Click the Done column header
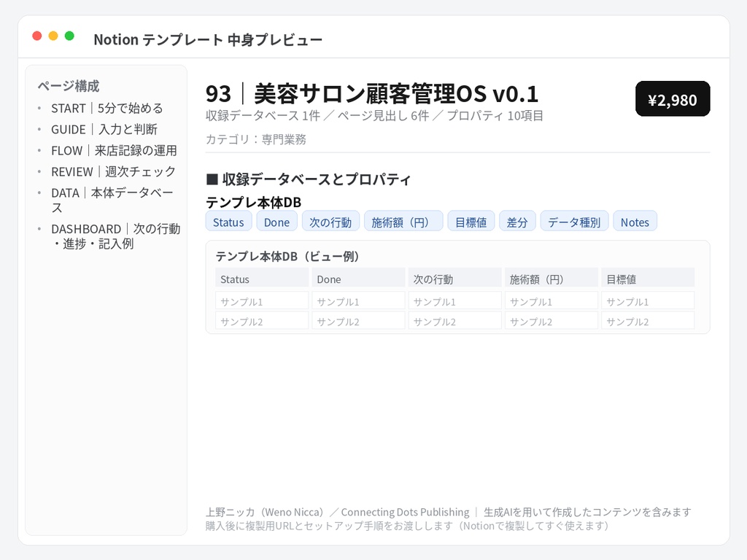Screen dimensions: 747x560 tap(358, 279)
